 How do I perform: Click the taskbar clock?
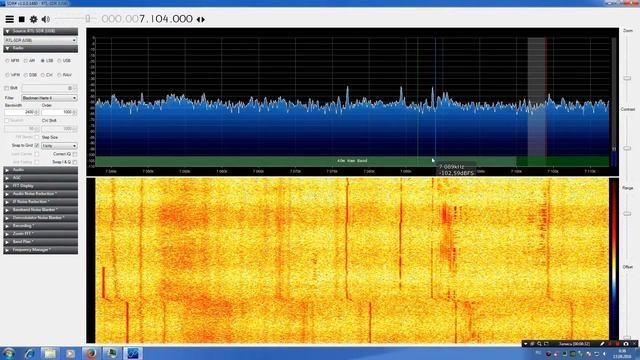(x=622, y=353)
